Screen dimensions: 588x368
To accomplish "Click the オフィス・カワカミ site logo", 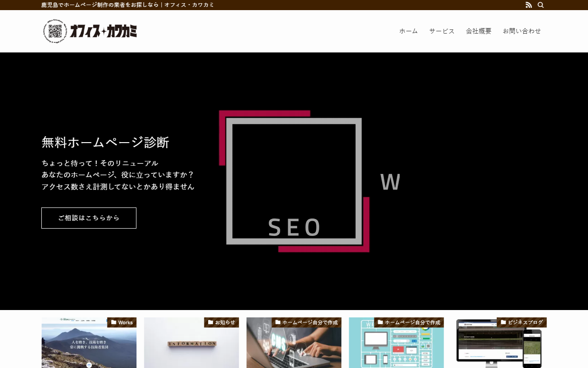I will pos(90,31).
